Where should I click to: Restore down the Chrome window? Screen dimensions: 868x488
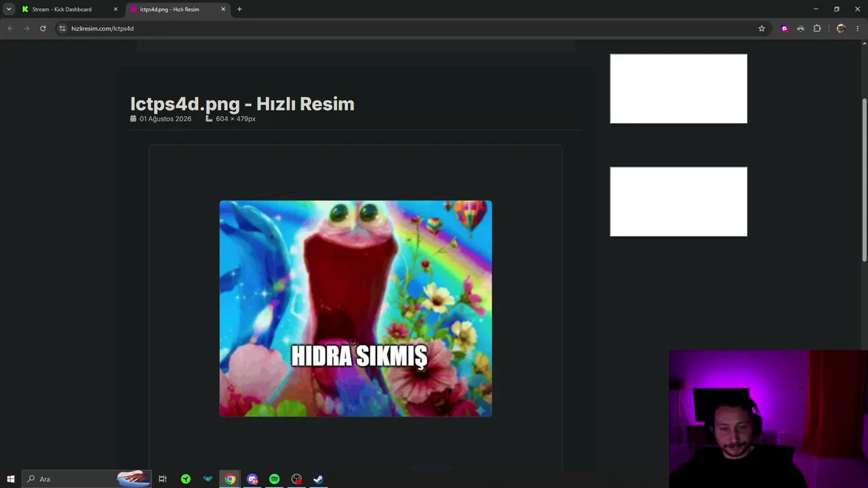pyautogui.click(x=837, y=9)
